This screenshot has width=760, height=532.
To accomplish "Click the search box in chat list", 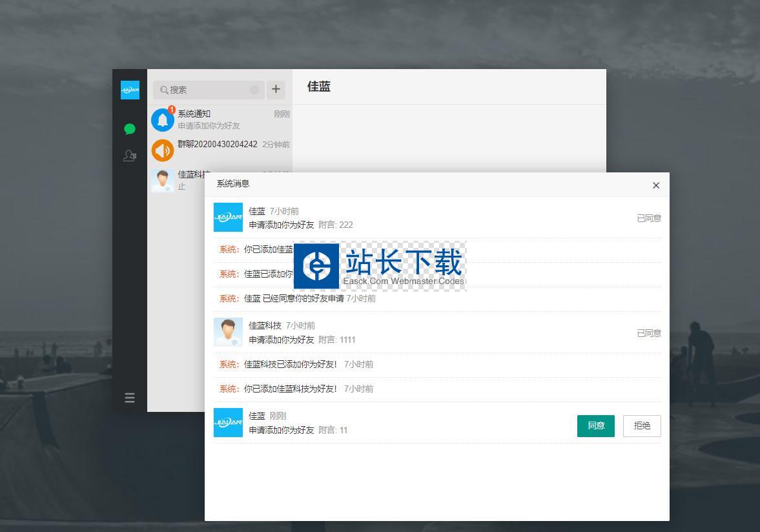I will tap(209, 90).
